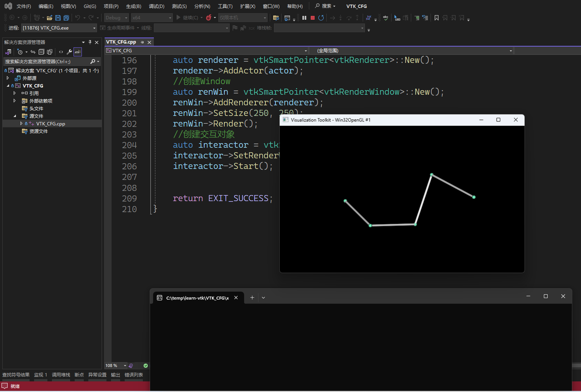Open the Git(G) menu
This screenshot has width=581, height=392.
click(x=90, y=6)
